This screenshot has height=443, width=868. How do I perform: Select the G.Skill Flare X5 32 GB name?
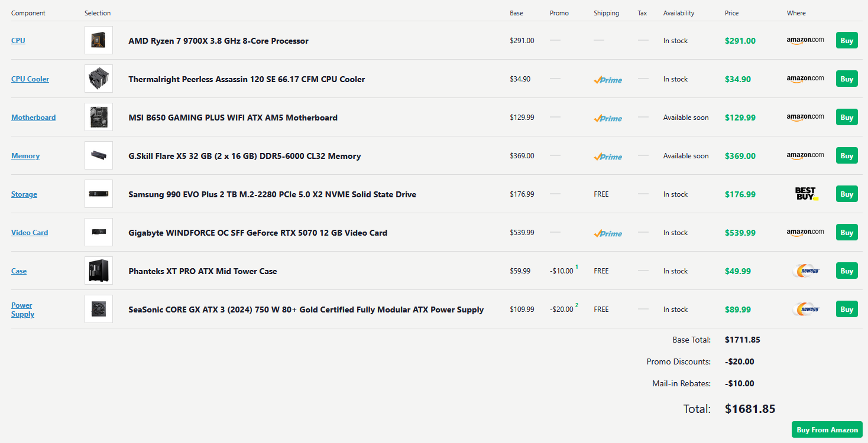click(x=244, y=156)
